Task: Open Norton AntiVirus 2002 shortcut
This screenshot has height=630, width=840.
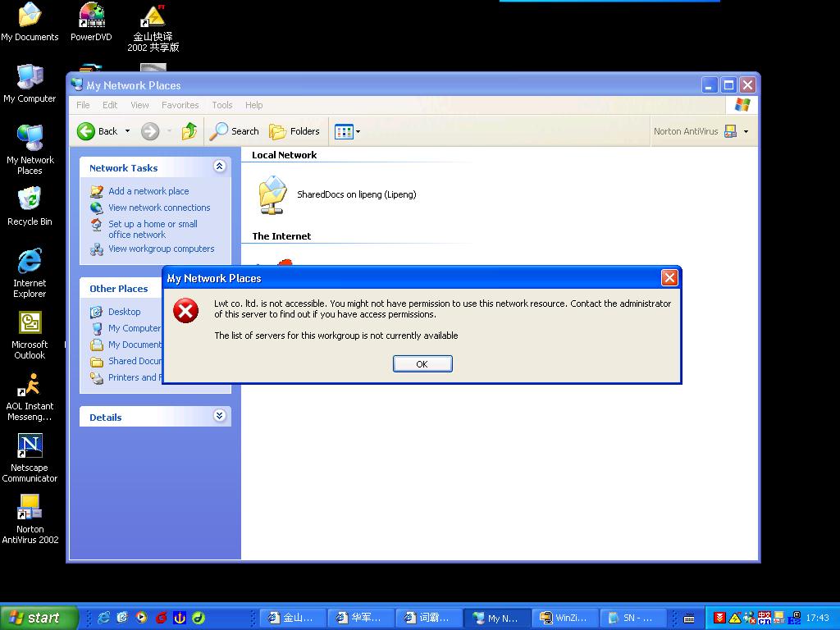Action: pyautogui.click(x=30, y=519)
